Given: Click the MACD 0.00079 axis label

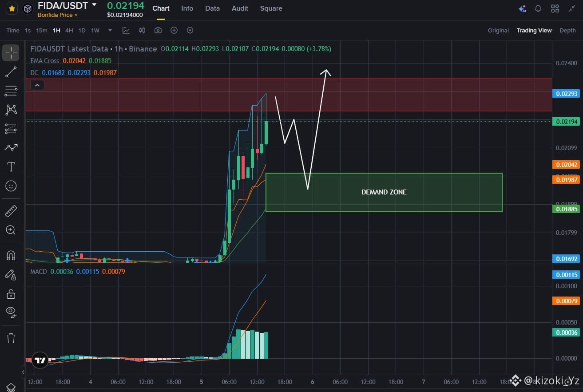Looking at the screenshot, I should pos(567,301).
